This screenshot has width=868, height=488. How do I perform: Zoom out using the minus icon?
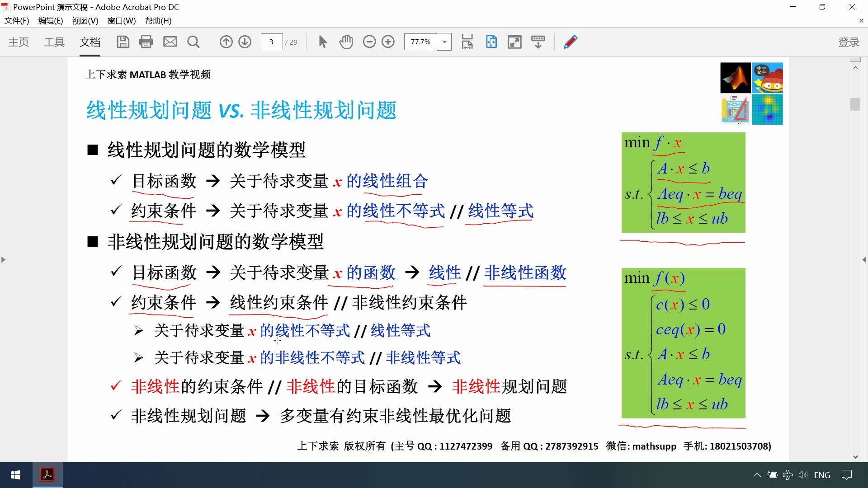click(x=370, y=42)
